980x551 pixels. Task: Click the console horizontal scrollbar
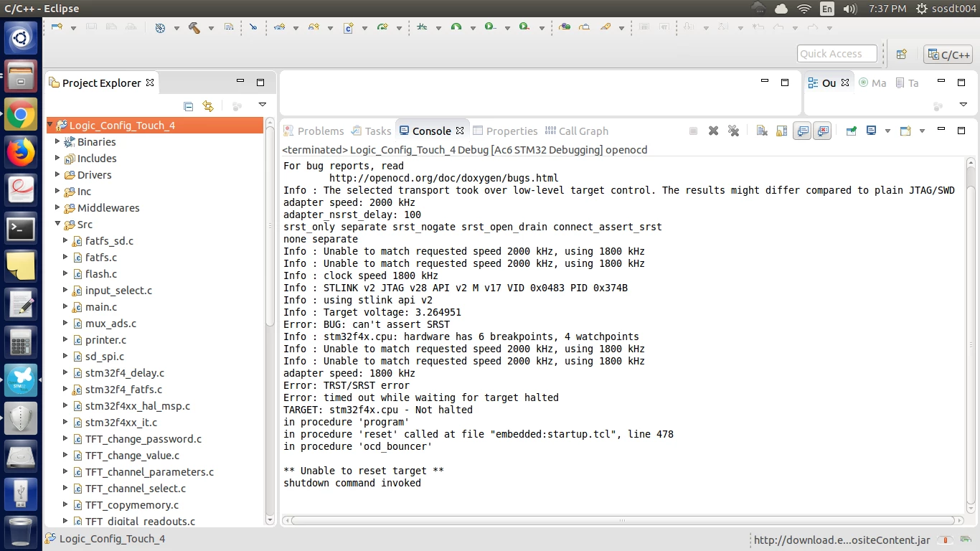(x=622, y=520)
